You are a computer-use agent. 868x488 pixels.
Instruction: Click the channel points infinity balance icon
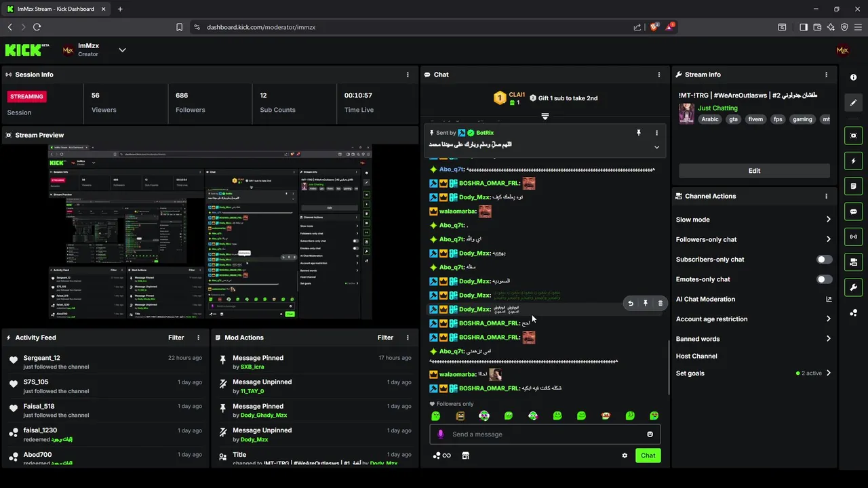(x=441, y=455)
